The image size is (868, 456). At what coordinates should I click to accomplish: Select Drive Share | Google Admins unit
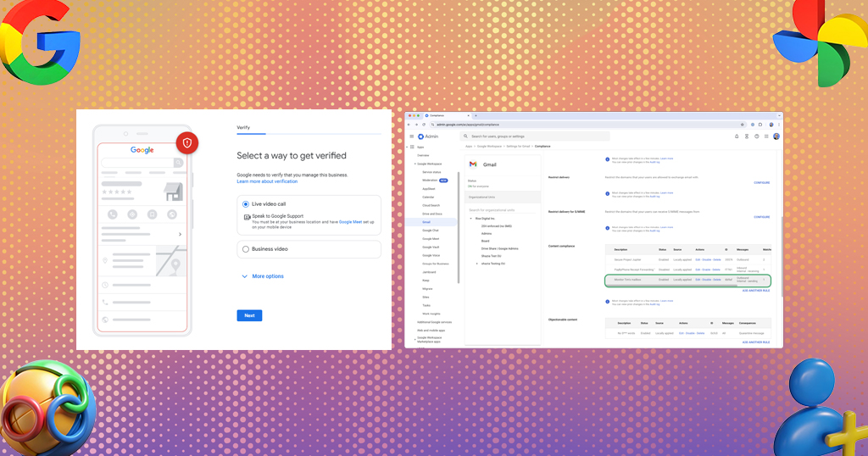click(x=500, y=248)
